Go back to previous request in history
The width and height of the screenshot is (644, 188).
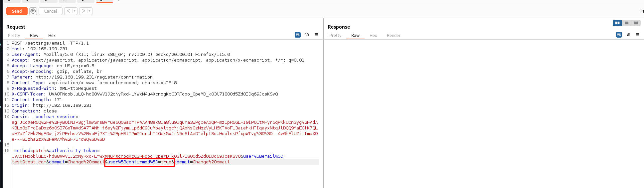point(68,11)
